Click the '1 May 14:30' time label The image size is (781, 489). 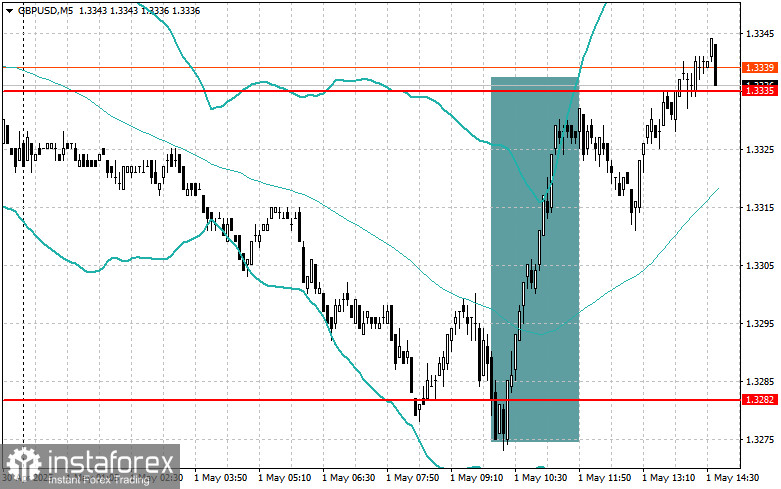(732, 478)
